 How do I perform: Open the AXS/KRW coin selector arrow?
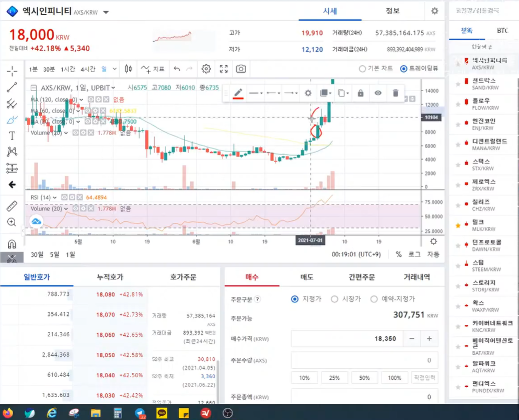pos(106,13)
